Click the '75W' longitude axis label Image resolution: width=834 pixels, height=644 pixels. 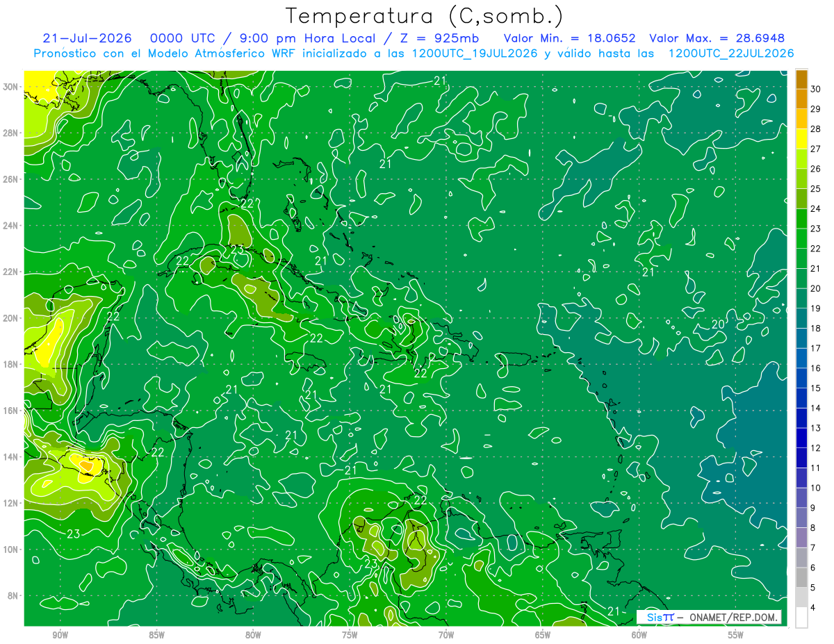[x=350, y=635]
